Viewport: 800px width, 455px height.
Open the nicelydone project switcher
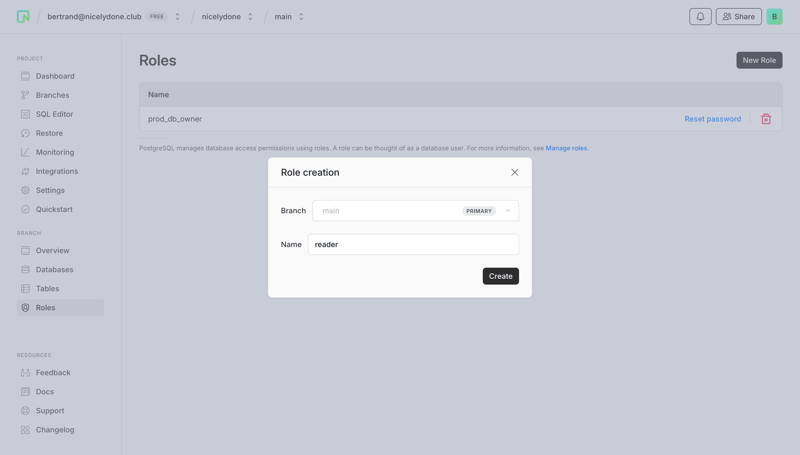pos(250,16)
